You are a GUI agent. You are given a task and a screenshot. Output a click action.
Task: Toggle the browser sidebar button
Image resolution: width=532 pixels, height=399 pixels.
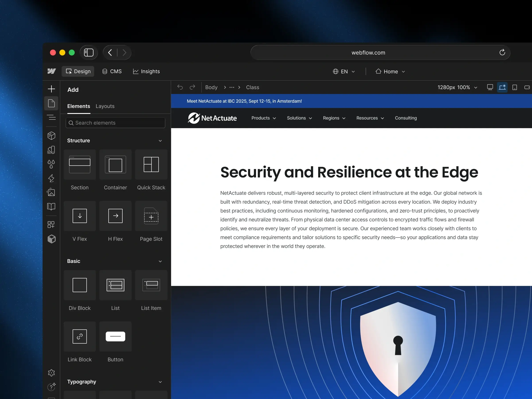tap(89, 53)
